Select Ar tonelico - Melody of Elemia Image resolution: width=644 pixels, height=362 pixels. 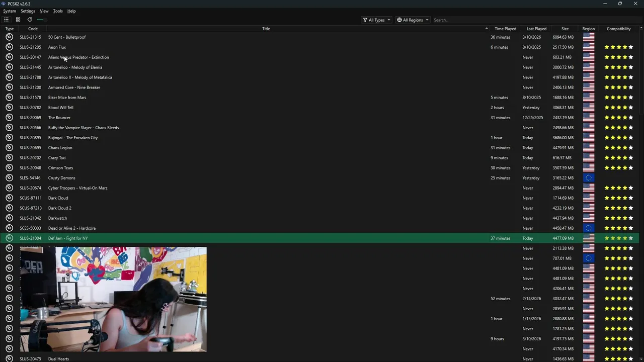75,67
